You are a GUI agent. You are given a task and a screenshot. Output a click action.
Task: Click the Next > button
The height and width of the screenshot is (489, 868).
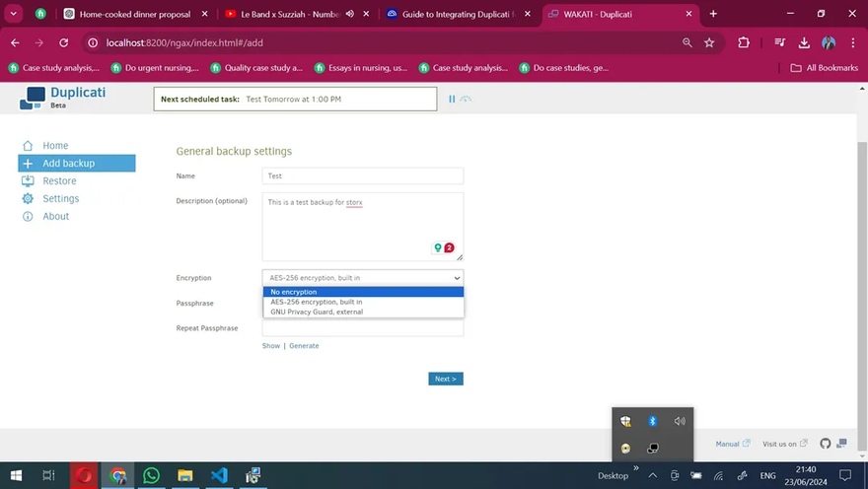click(x=445, y=379)
